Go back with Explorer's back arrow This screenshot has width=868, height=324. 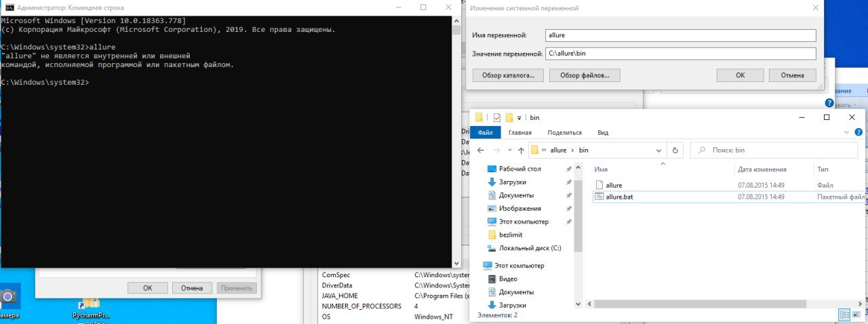[480, 150]
